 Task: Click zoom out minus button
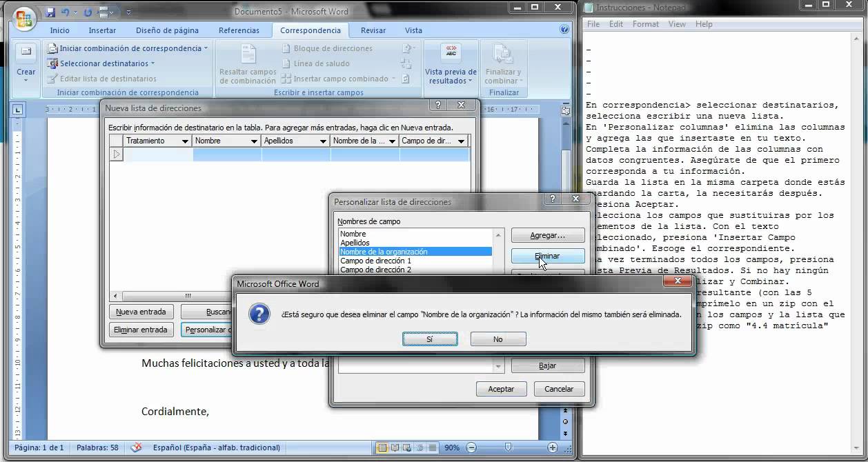pos(471,448)
